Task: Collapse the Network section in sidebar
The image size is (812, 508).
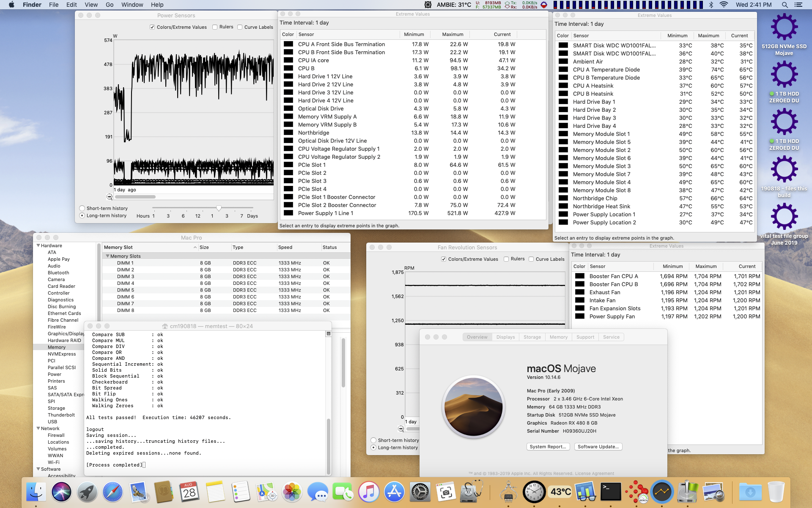Action: click(x=38, y=428)
